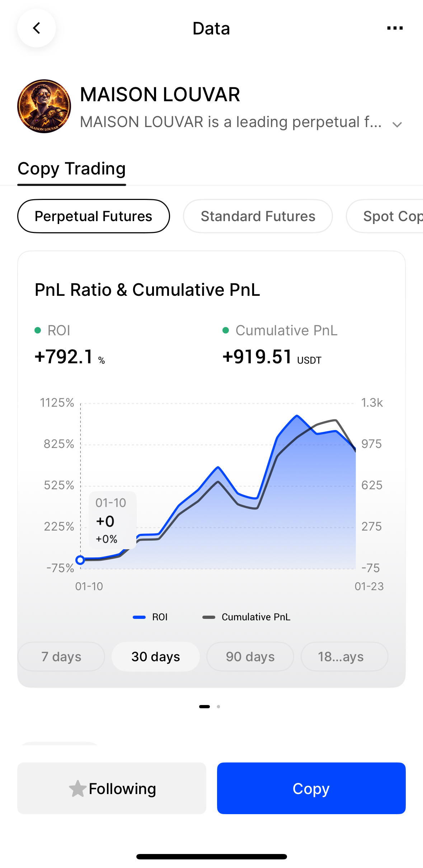Tap the MAISON LOUVAR profile avatar
This screenshot has width=423, height=868.
[44, 106]
